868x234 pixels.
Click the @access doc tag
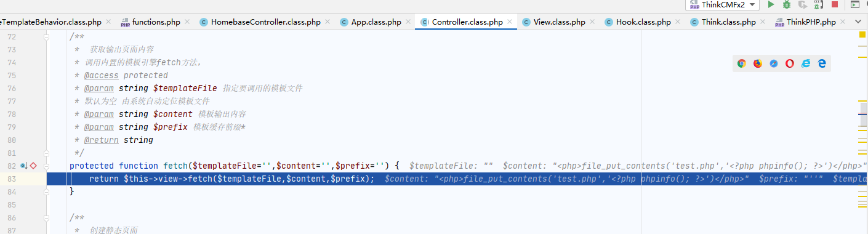(101, 75)
